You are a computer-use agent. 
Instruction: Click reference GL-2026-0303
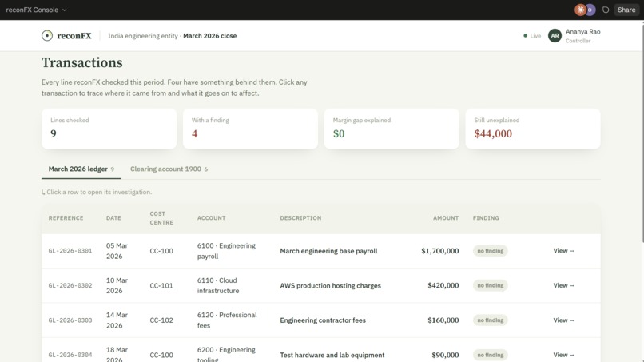(x=70, y=320)
